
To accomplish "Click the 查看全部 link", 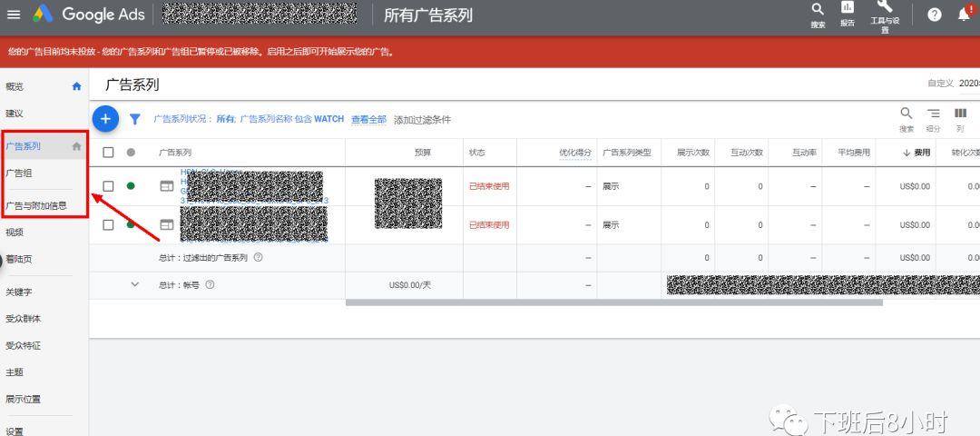I will 368,120.
